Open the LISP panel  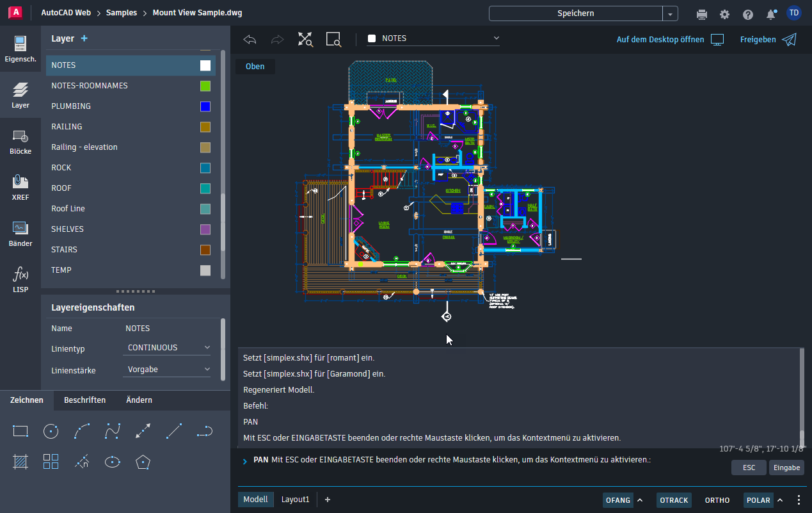pyautogui.click(x=20, y=280)
